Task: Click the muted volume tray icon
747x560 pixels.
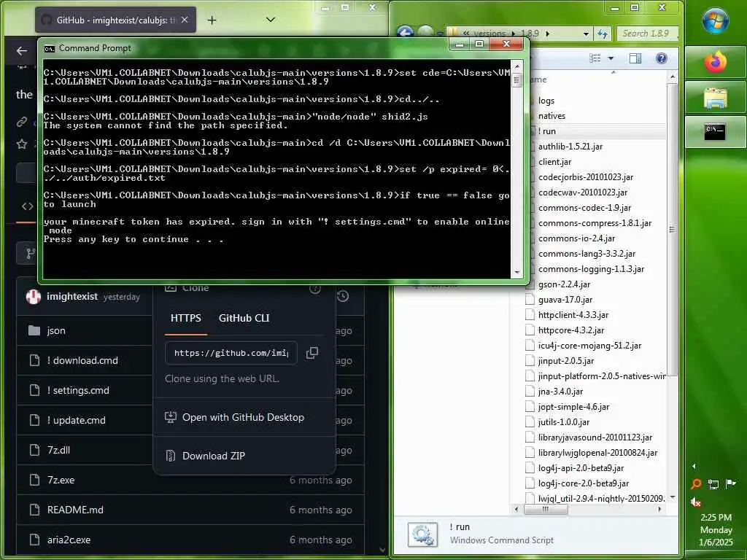Action: coord(695,502)
